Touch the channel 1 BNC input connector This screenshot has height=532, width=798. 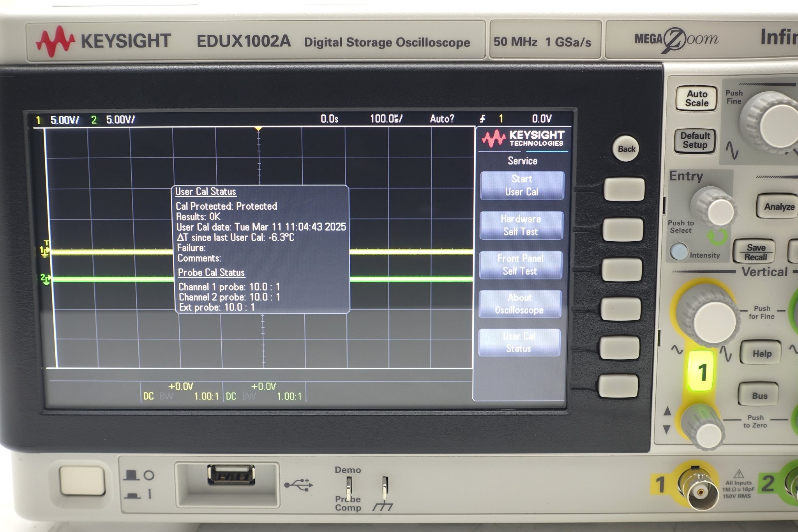tap(700, 490)
